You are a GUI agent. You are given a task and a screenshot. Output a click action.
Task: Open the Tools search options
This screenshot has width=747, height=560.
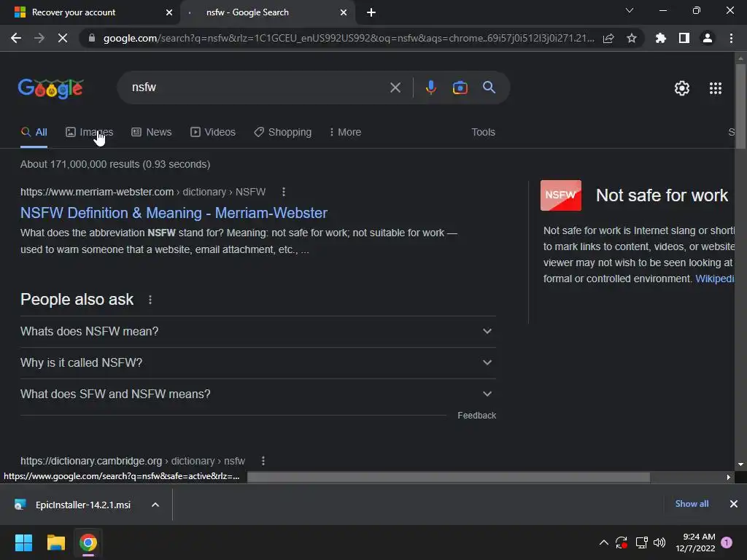pos(483,132)
